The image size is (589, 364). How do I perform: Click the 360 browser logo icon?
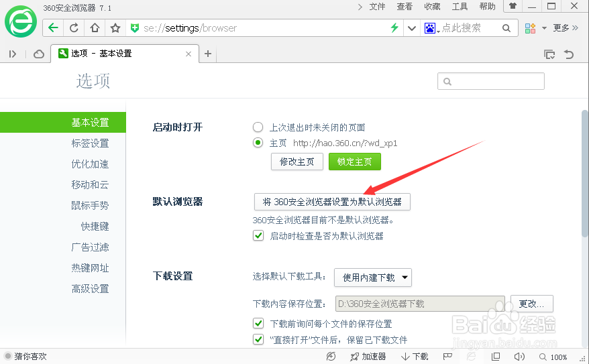(x=21, y=21)
